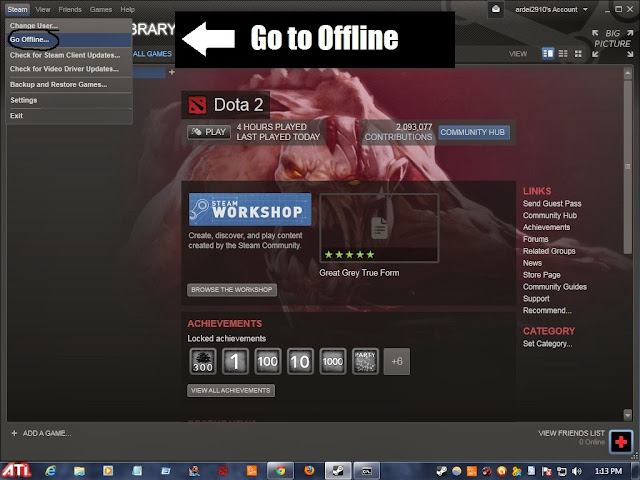Open the Store Page link
The height and width of the screenshot is (480, 640).
tap(542, 275)
